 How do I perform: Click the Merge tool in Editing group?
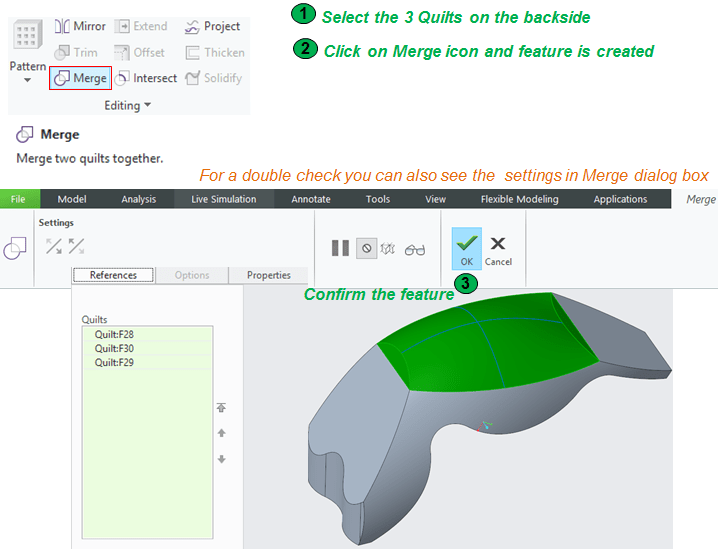click(80, 78)
